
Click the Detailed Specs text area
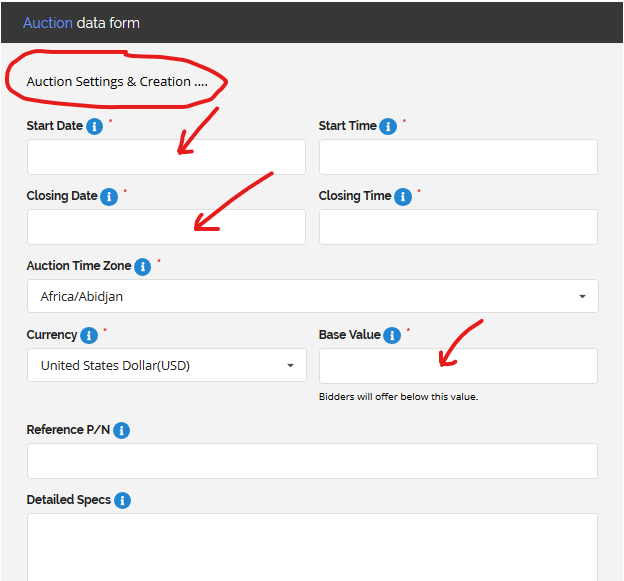pos(312,546)
